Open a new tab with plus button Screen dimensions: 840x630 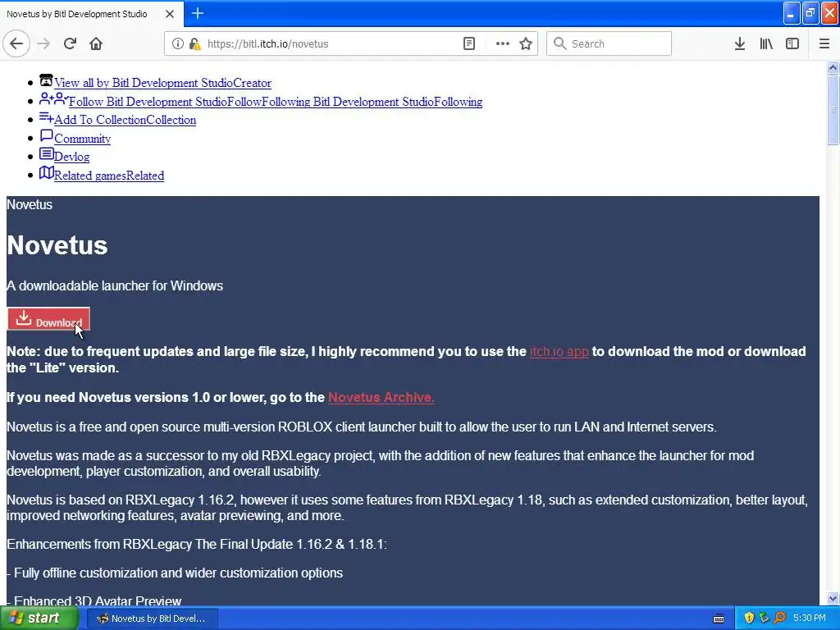coord(197,13)
